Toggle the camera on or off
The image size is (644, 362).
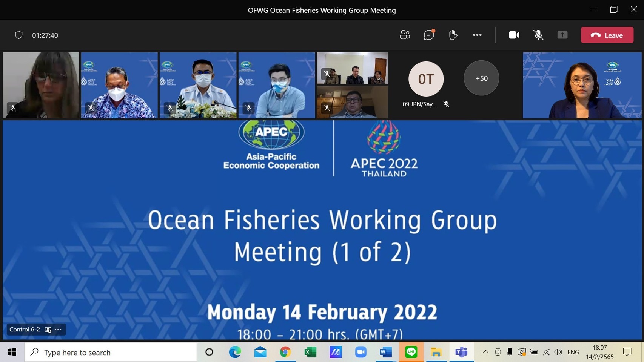coord(514,35)
